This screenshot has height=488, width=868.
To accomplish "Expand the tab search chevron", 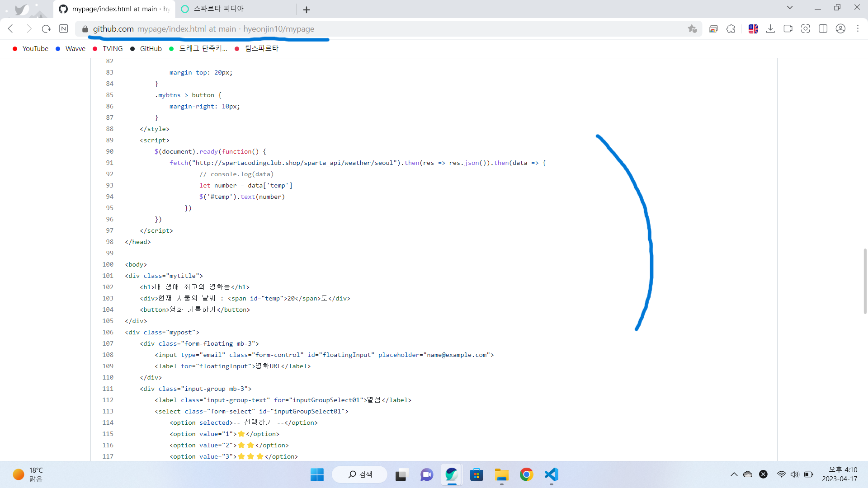I will click(790, 8).
